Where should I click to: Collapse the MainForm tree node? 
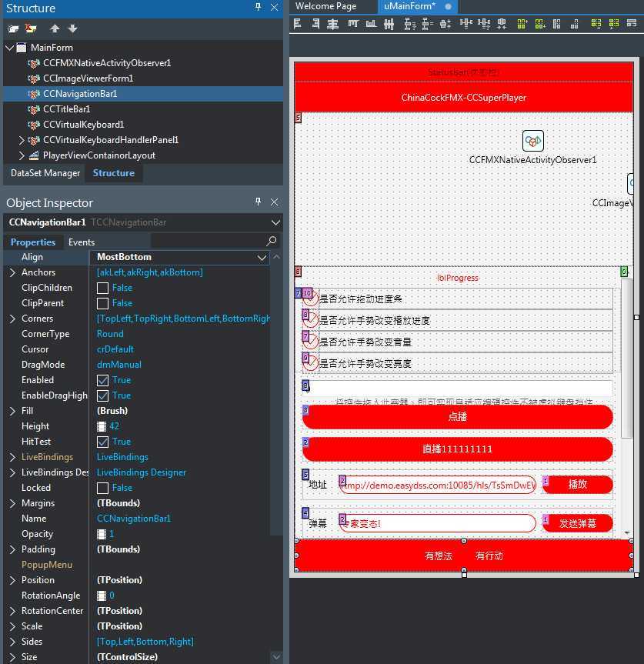10,48
